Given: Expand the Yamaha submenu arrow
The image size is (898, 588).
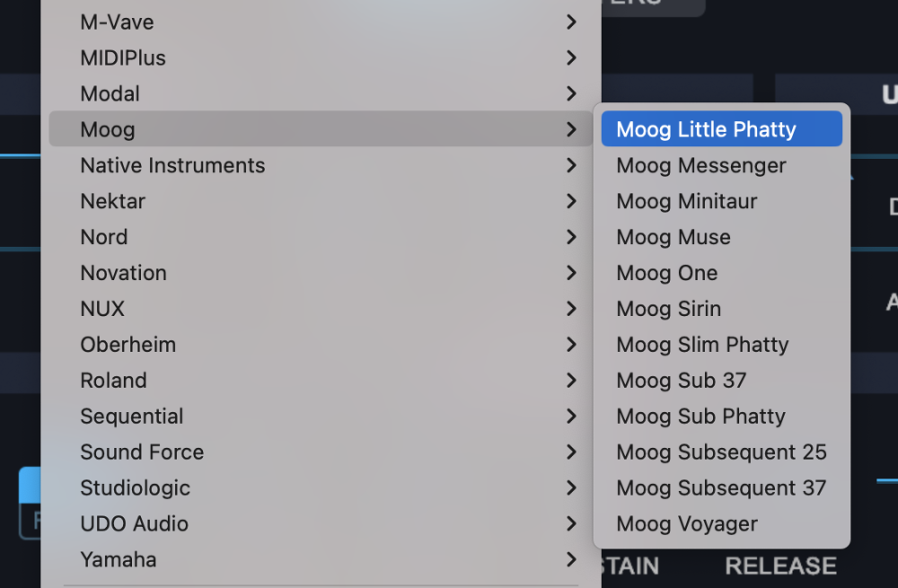Looking at the screenshot, I should point(572,560).
